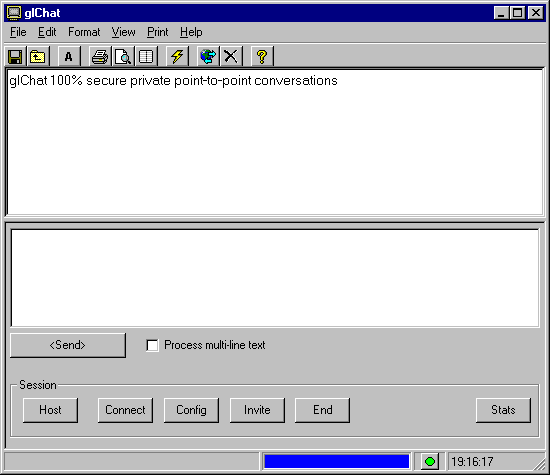Maximize the glChat window
550x475 pixels.
tap(517, 13)
